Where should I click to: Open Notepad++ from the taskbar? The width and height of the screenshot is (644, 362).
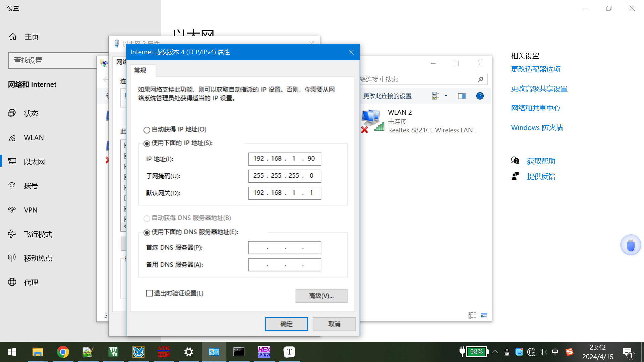pyautogui.click(x=88, y=352)
